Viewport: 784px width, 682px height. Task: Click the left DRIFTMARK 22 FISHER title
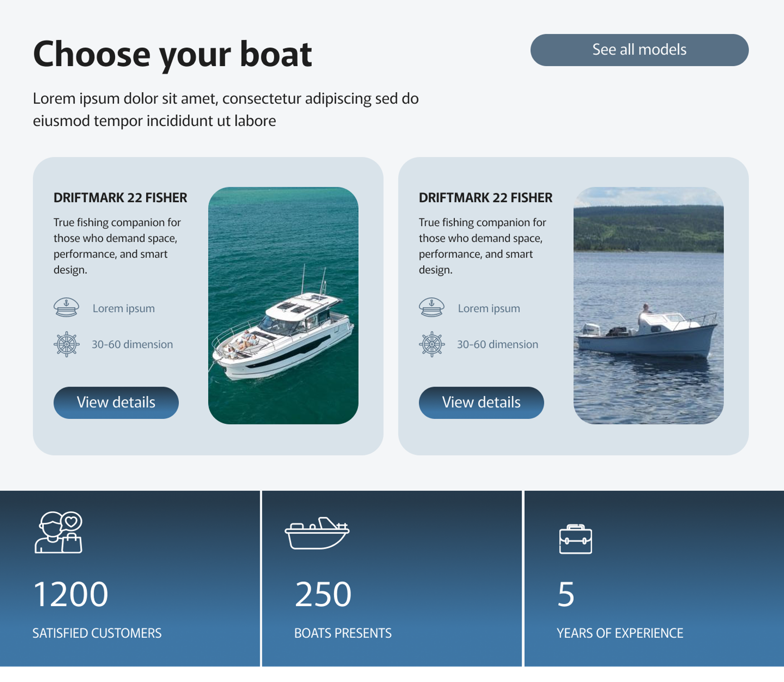pos(120,197)
